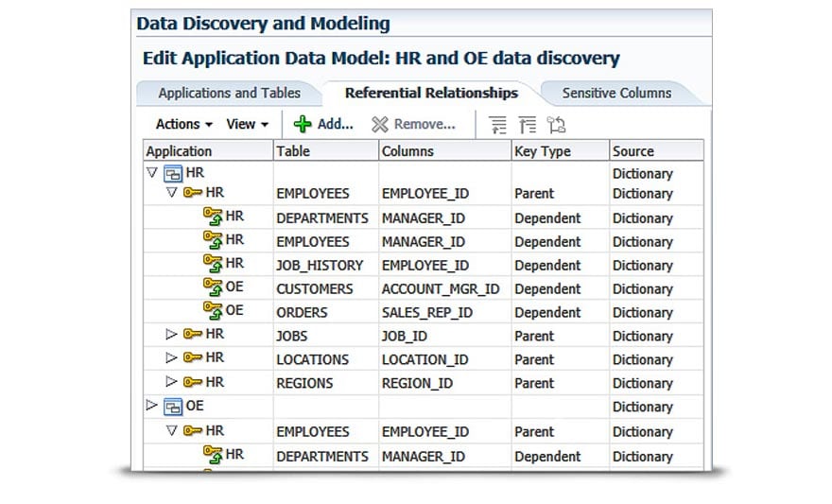832x504 pixels.
Task: Click the collapse all rows toolbar icon
Action: pos(528,125)
